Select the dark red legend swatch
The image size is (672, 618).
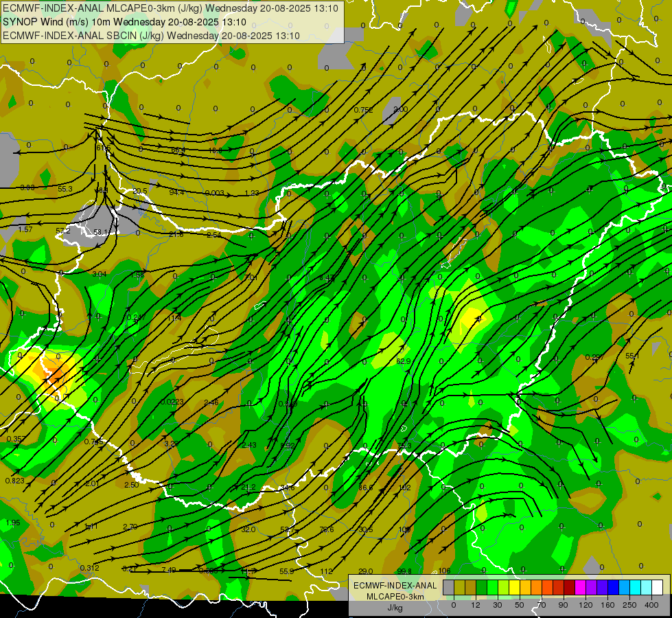pos(570,588)
